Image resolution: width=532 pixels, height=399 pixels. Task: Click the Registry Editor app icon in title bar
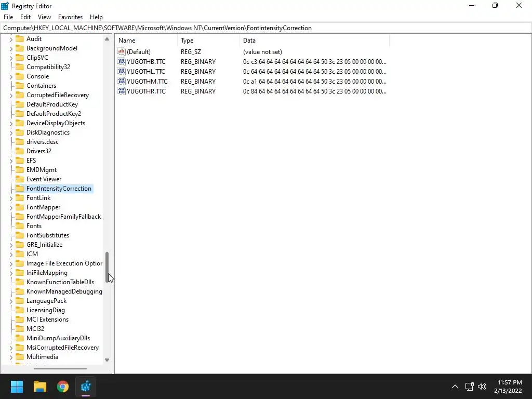(x=5, y=6)
